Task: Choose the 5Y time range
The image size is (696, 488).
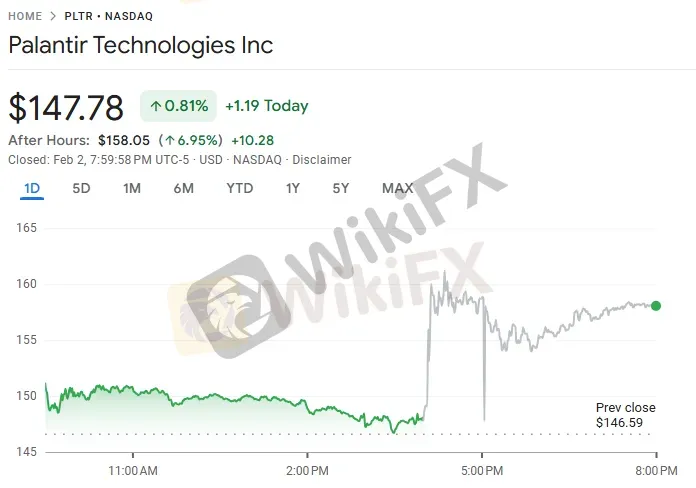Action: pyautogui.click(x=341, y=188)
